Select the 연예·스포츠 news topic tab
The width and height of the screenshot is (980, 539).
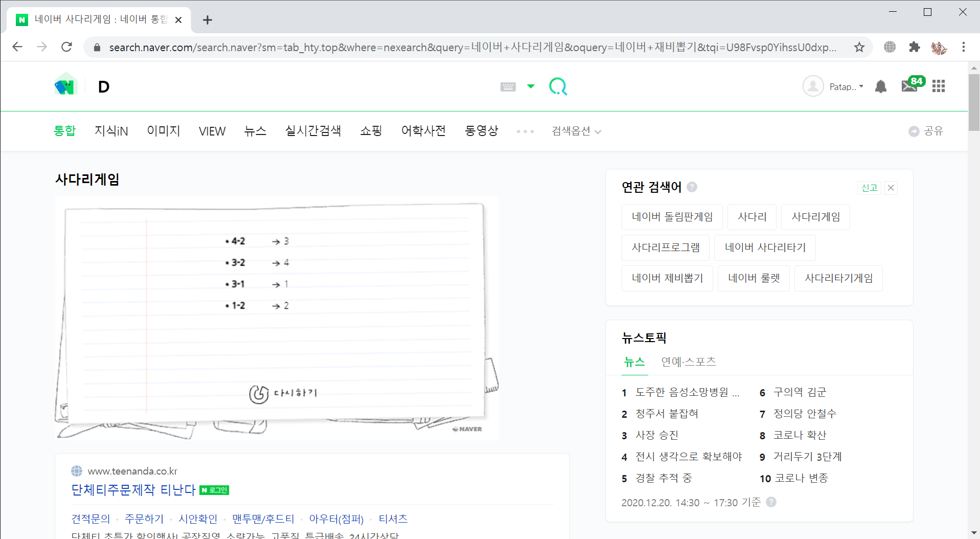point(689,362)
